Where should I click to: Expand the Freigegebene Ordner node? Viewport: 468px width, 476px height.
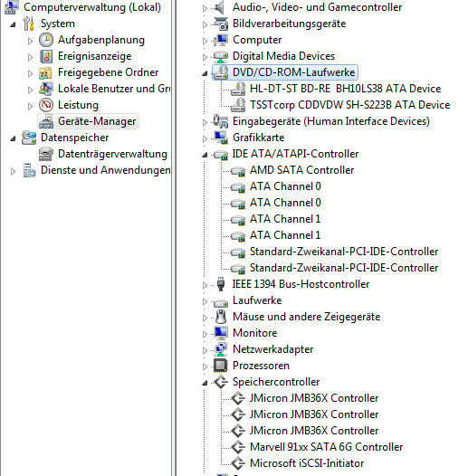coord(30,73)
